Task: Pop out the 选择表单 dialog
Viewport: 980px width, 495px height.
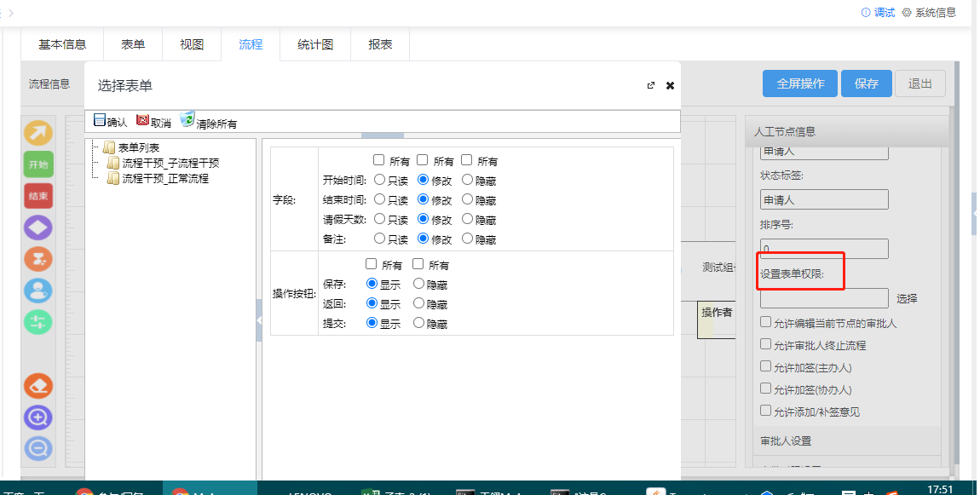Action: tap(650, 85)
